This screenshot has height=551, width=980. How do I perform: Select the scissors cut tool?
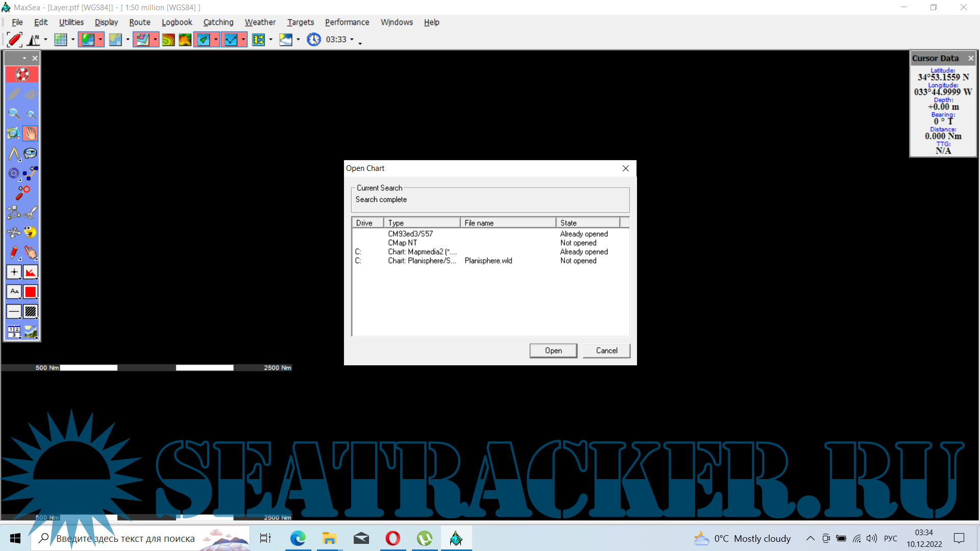point(31,213)
